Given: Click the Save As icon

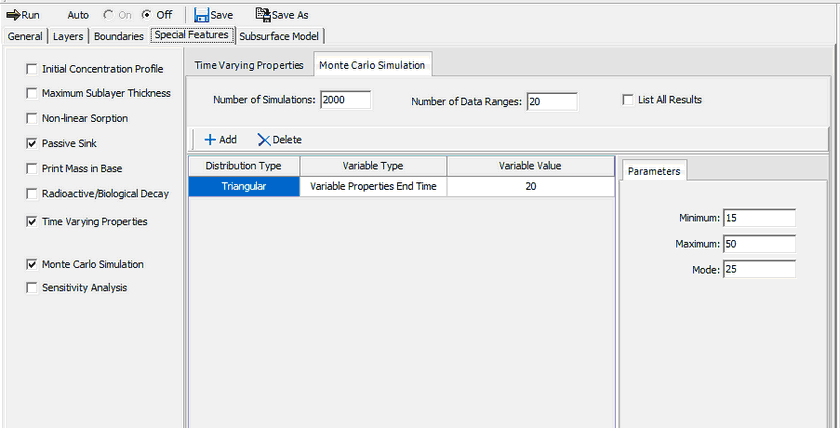Looking at the screenshot, I should coord(263,15).
